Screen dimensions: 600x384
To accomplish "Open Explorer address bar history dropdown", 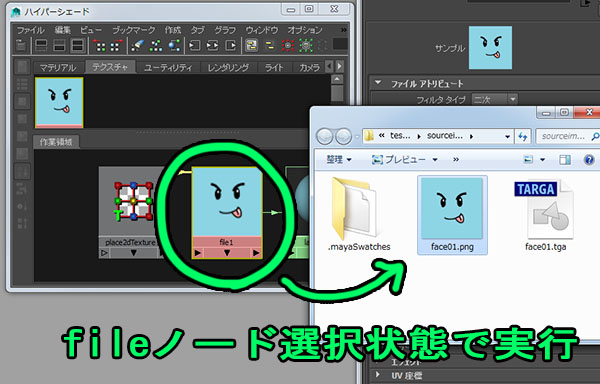I will [x=507, y=136].
